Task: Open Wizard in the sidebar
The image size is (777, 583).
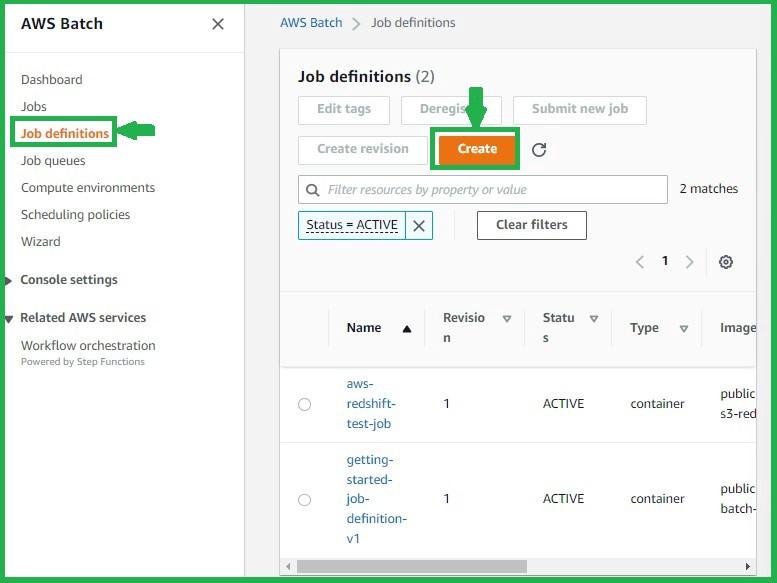Action: (x=41, y=242)
